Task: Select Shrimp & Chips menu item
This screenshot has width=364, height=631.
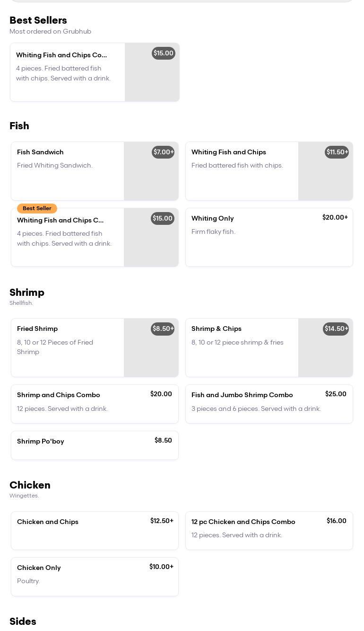Action: point(217,329)
